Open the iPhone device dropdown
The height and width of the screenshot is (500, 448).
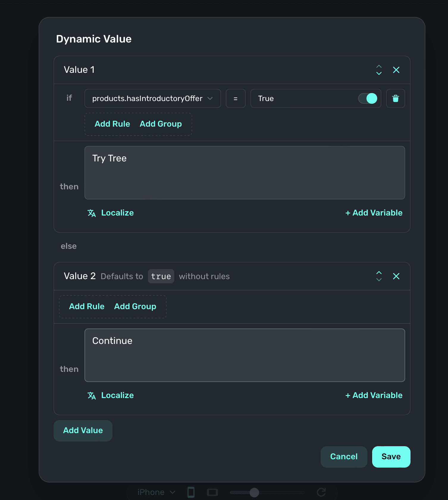[156, 492]
